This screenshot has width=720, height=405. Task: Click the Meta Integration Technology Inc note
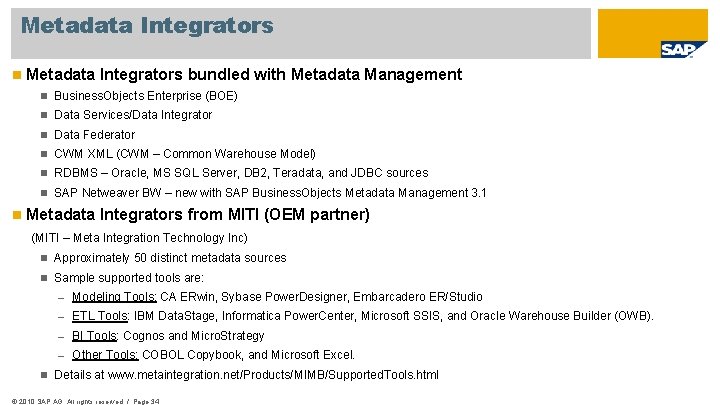click(x=139, y=238)
